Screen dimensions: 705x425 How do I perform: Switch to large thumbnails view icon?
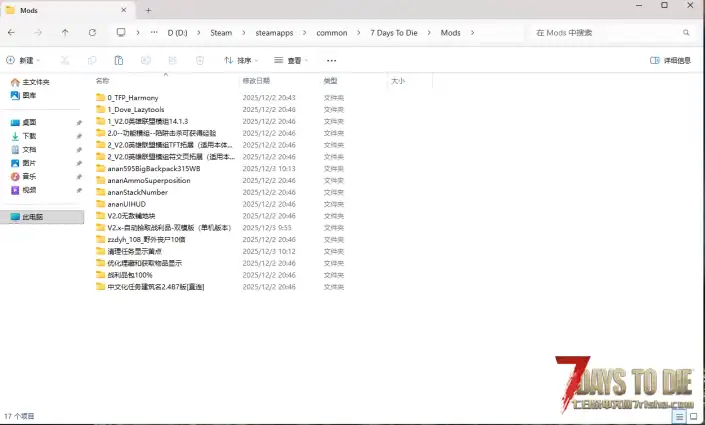pos(693,416)
